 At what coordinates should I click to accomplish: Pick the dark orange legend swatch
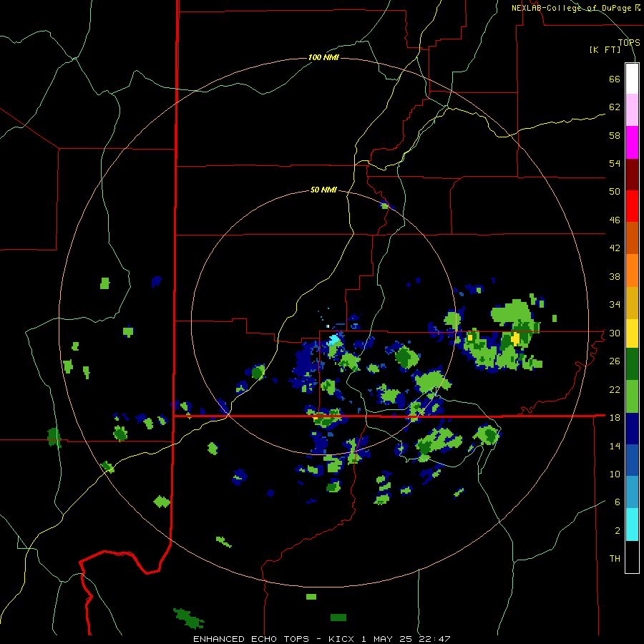pyautogui.click(x=632, y=238)
